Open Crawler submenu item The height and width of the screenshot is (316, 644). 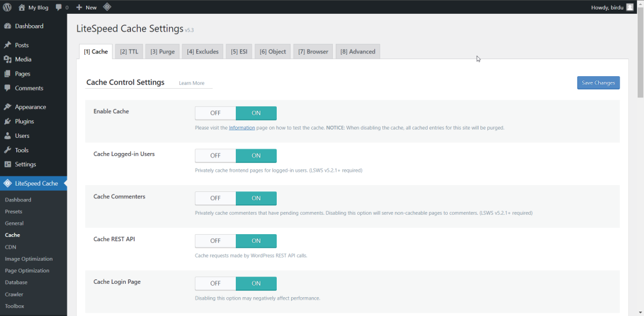14,295
